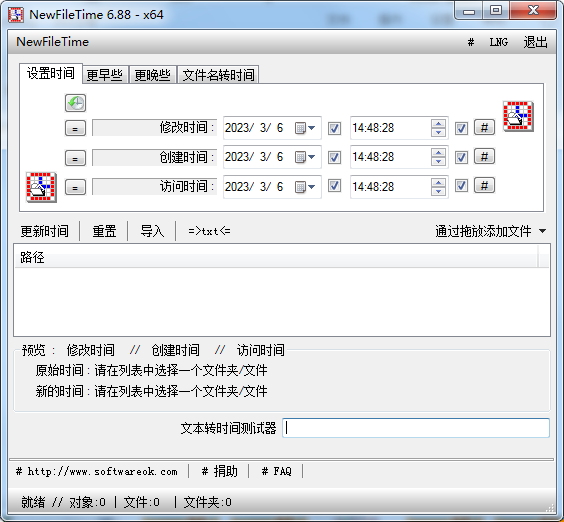Increase the 修改时间 time with the up spinner
The height and width of the screenshot is (522, 564).
[438, 124]
